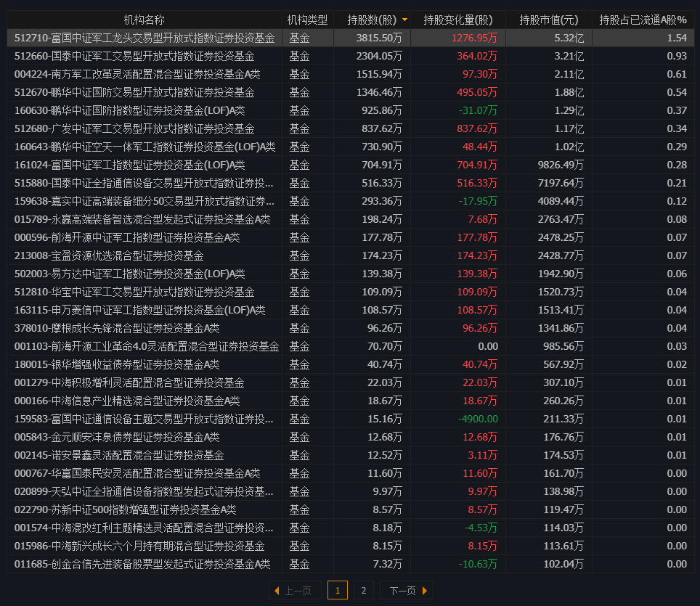The width and height of the screenshot is (700, 606).
Task: Click change value 495.05万
Action: click(477, 92)
